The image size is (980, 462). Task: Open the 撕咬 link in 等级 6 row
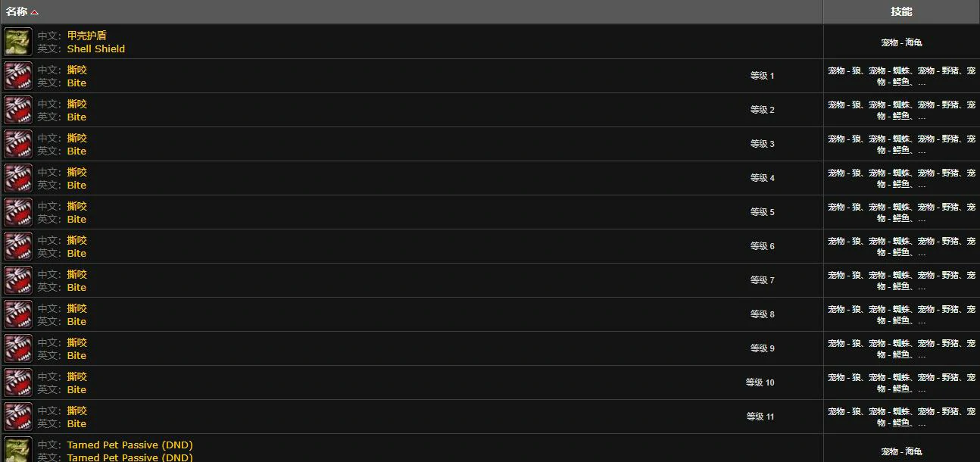(x=76, y=240)
